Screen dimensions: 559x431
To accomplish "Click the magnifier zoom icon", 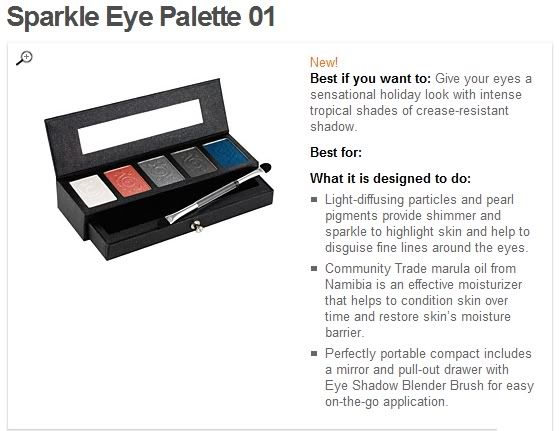I will coord(24,58).
